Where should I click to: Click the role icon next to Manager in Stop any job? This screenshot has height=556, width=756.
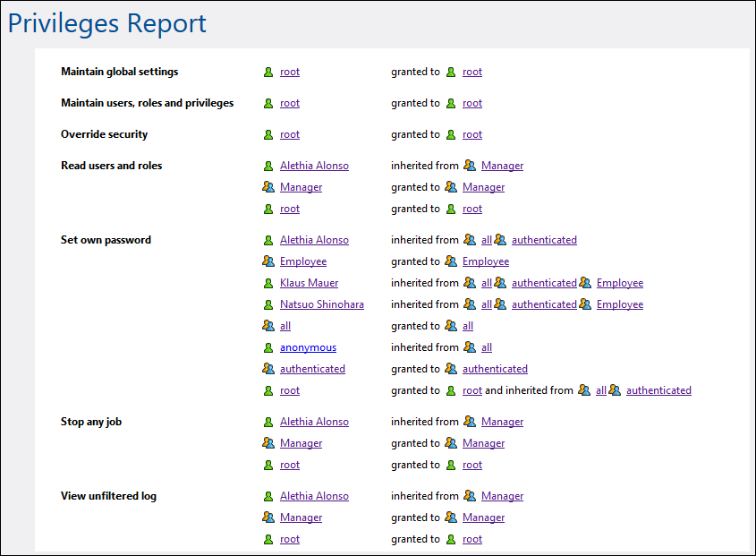(268, 443)
